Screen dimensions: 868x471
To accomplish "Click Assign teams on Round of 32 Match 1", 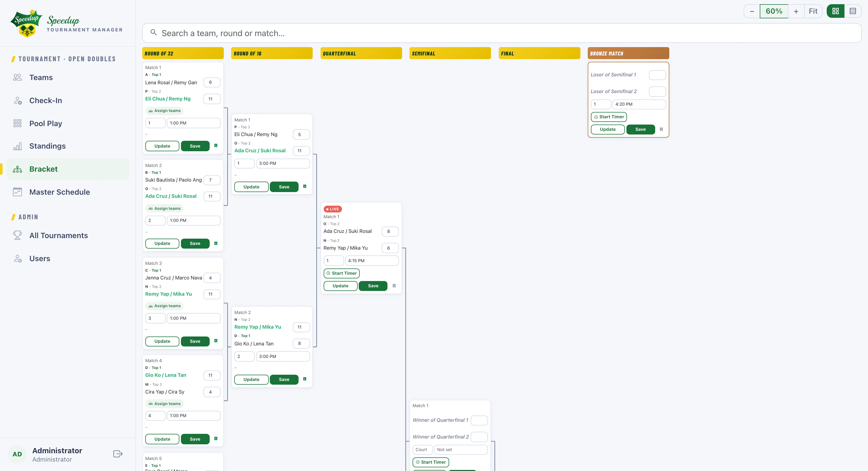I will (164, 111).
